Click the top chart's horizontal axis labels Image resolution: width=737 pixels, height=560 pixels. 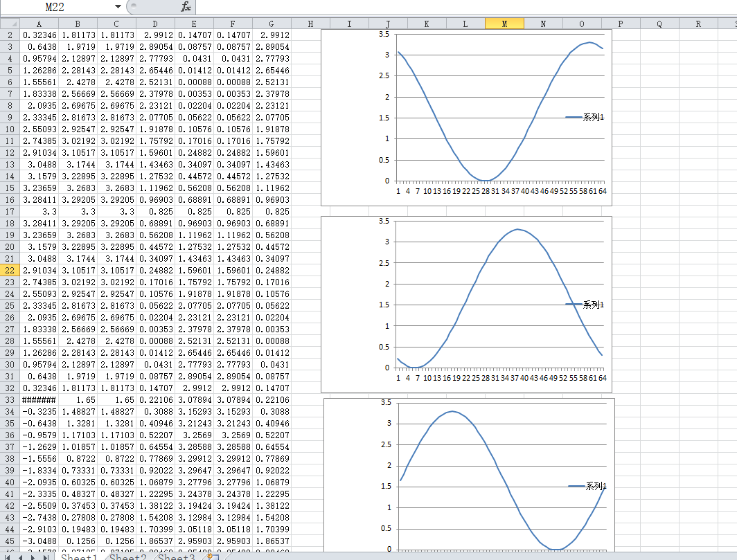pos(502,191)
